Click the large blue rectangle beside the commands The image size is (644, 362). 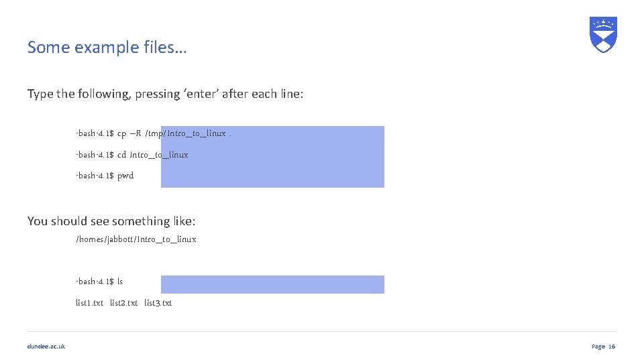(272, 157)
